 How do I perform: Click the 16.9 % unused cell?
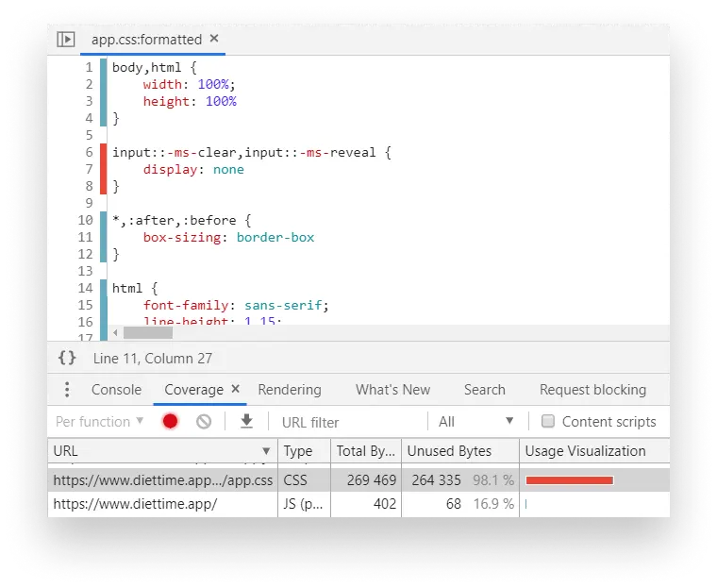(493, 504)
